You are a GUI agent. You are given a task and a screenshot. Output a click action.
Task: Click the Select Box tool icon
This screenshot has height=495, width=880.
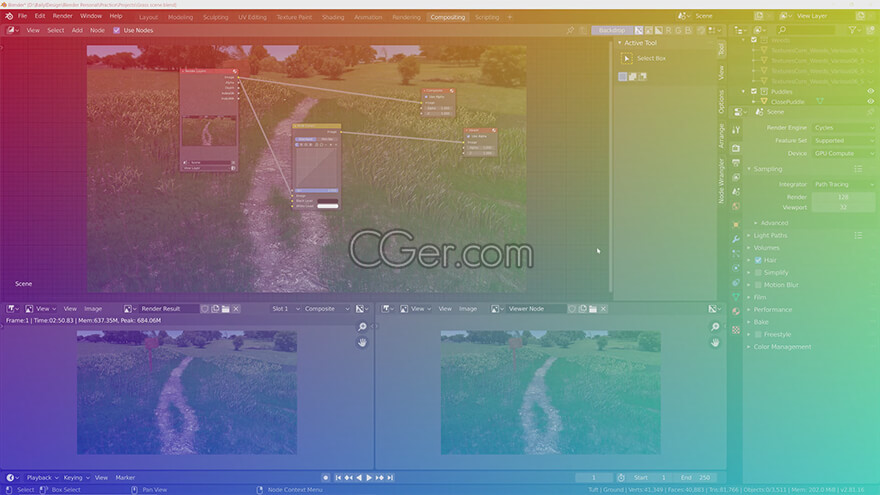point(627,58)
